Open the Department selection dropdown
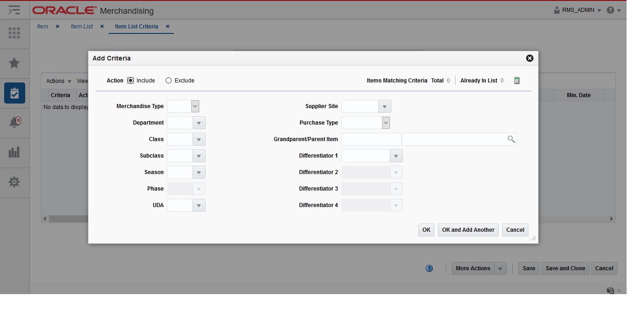The height and width of the screenshot is (328, 644). point(199,122)
